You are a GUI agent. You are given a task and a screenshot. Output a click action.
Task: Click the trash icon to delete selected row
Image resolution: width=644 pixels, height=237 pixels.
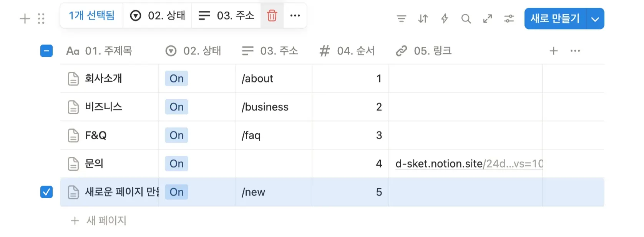click(x=272, y=16)
